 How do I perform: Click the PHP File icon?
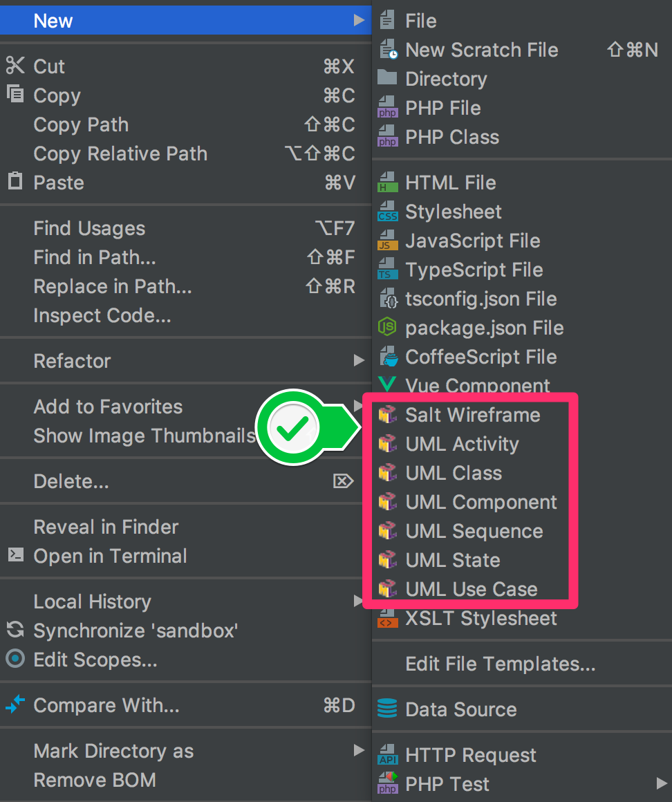(x=388, y=107)
